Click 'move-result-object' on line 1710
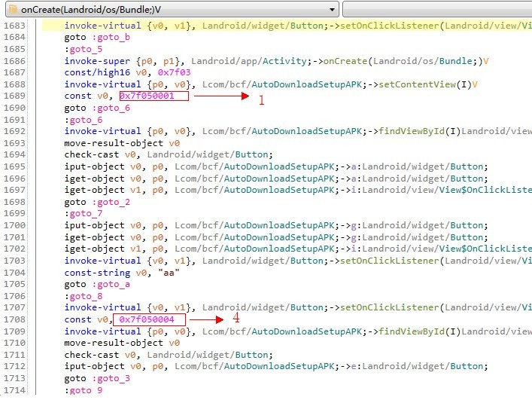The height and width of the screenshot is (400, 532). pyautogui.click(x=114, y=343)
